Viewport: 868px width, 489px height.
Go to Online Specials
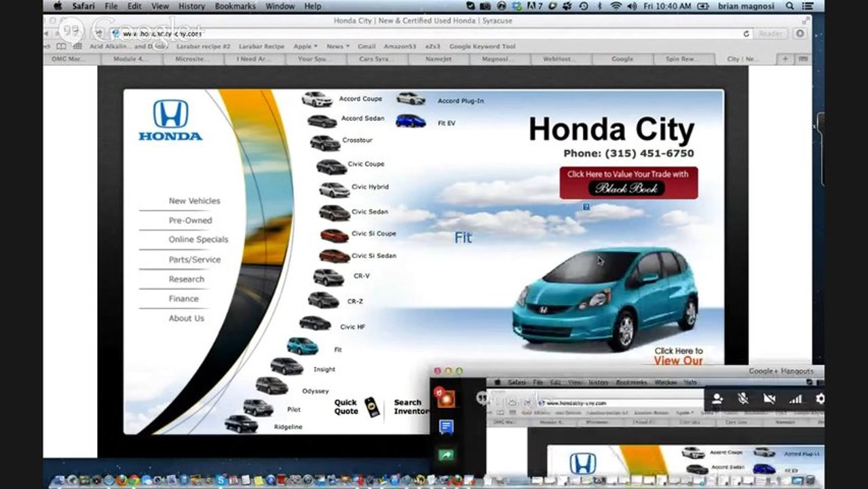click(198, 240)
